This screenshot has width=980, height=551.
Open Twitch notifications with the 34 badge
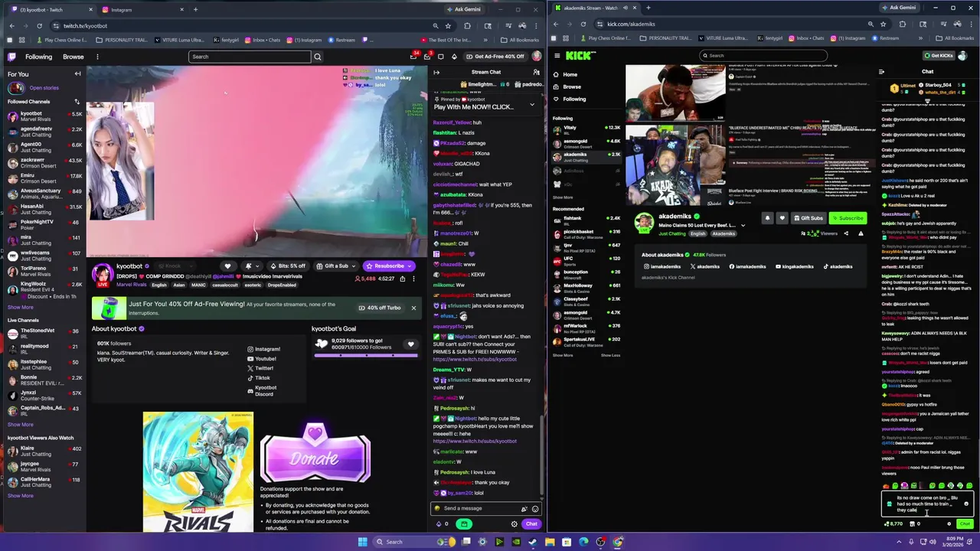coord(414,57)
